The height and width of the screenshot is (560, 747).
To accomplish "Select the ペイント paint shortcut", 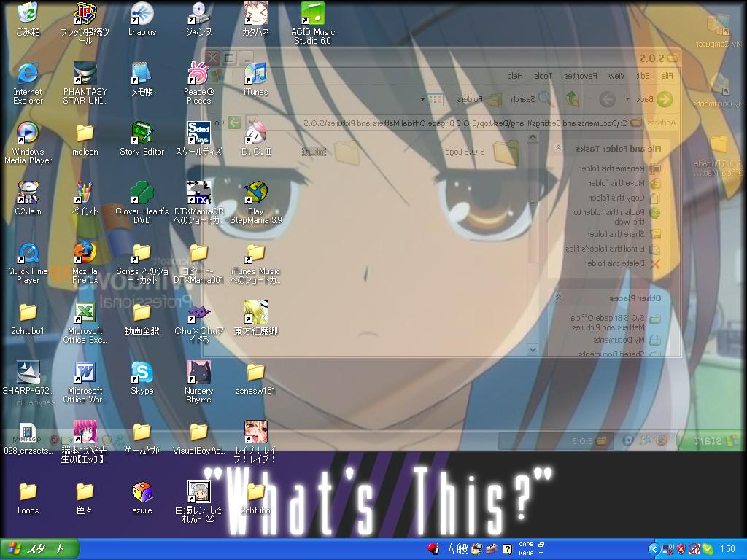I will [85, 198].
